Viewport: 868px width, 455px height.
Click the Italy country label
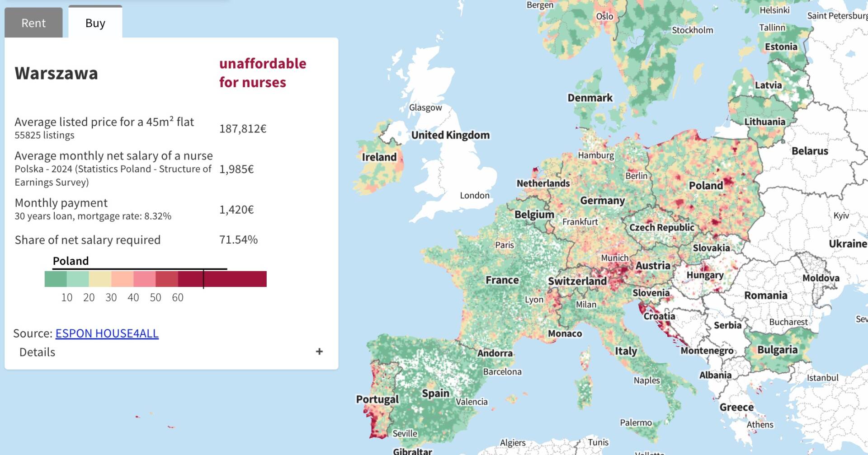626,351
